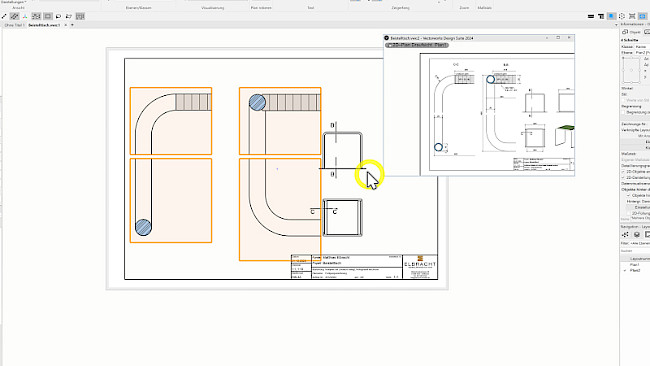Toggle the highlighted rectangle mode icon
Viewport: 650px width, 366px height.
[x=48, y=16]
